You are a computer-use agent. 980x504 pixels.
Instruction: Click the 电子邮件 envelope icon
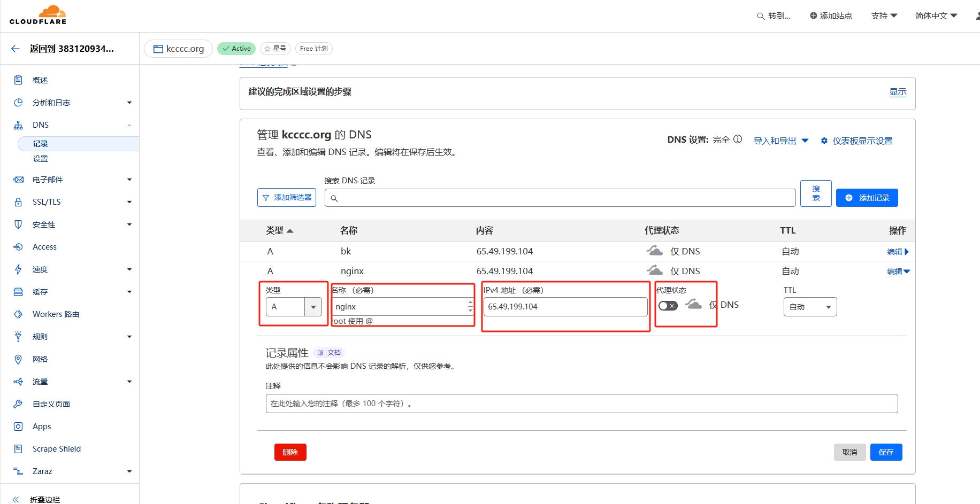[x=18, y=180]
